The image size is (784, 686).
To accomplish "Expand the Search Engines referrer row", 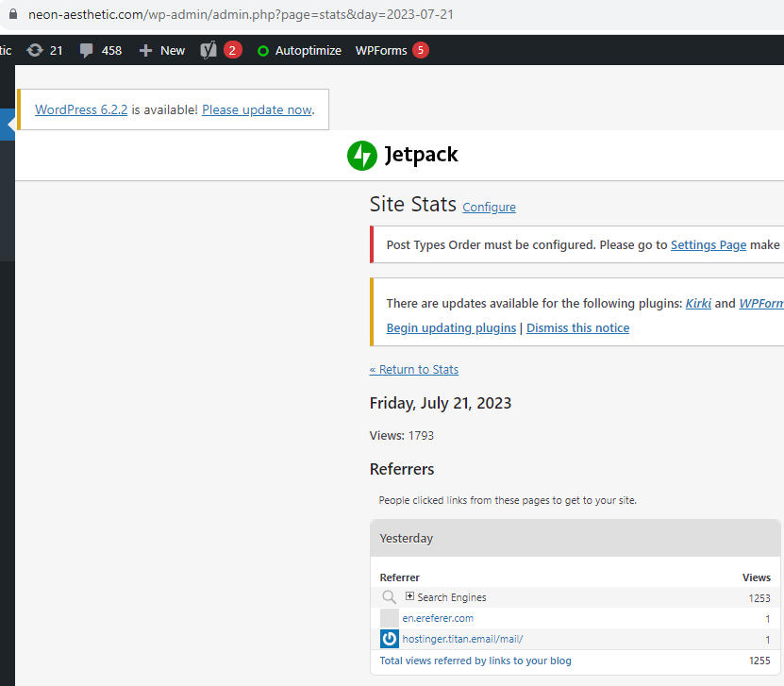I will click(x=409, y=596).
